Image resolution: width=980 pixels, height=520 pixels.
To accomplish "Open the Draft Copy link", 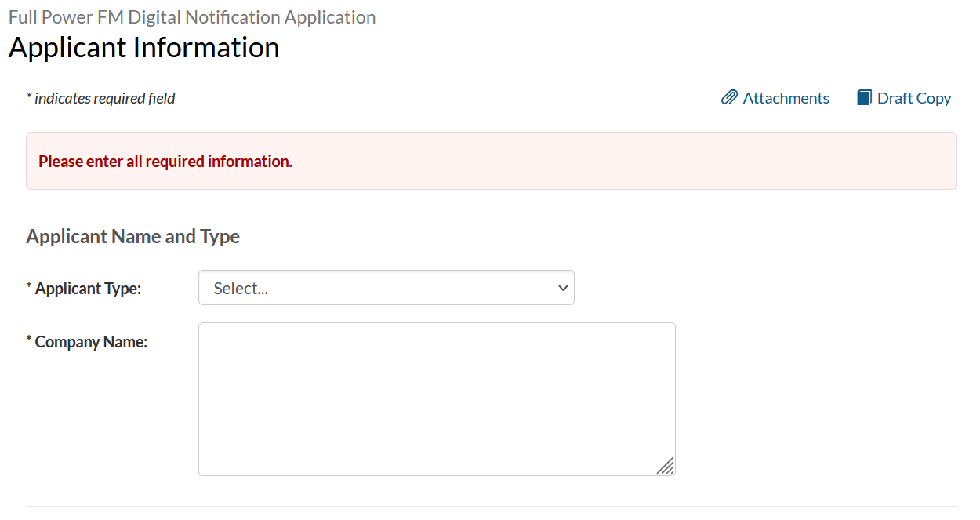I will coord(913,98).
